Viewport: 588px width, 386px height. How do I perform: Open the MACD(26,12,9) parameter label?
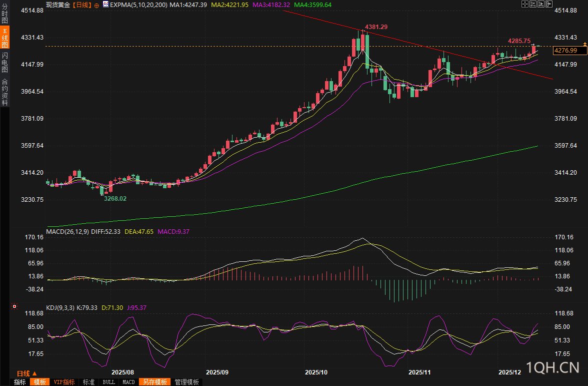click(67, 231)
